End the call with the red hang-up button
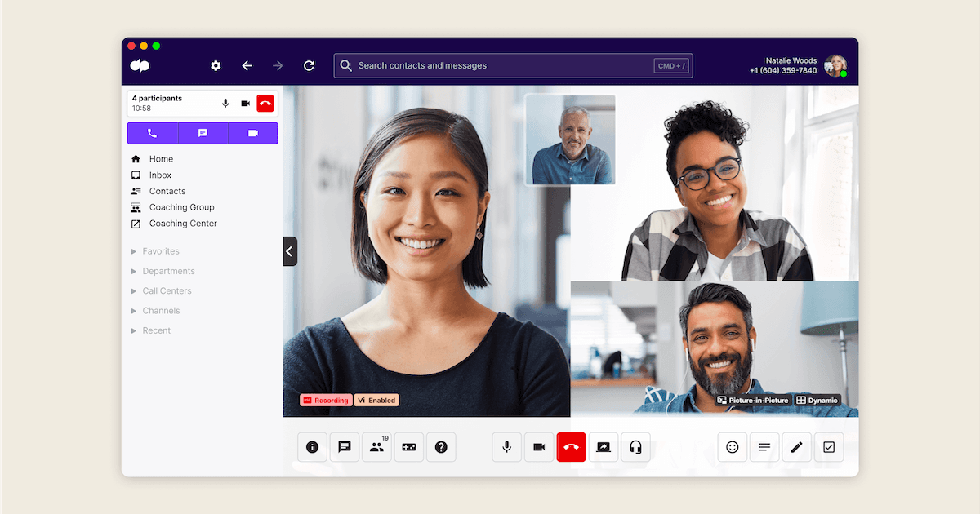Screen dimensions: 980x514 (x=571, y=446)
